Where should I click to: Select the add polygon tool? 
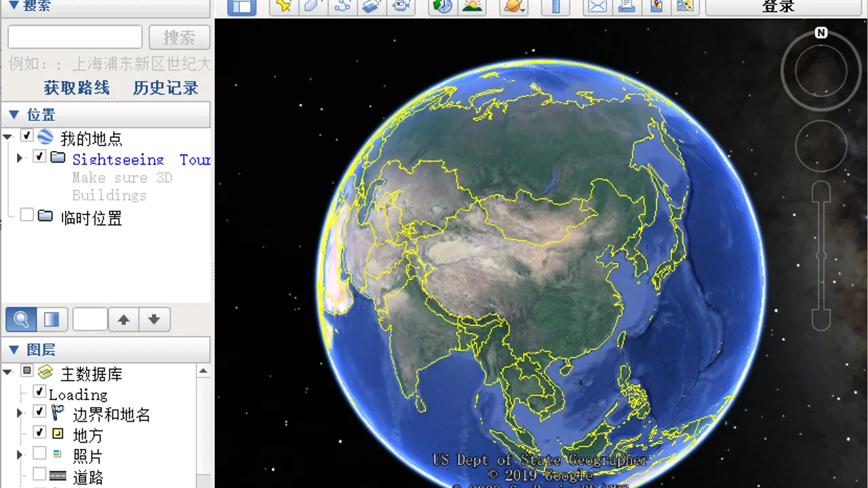tap(313, 6)
